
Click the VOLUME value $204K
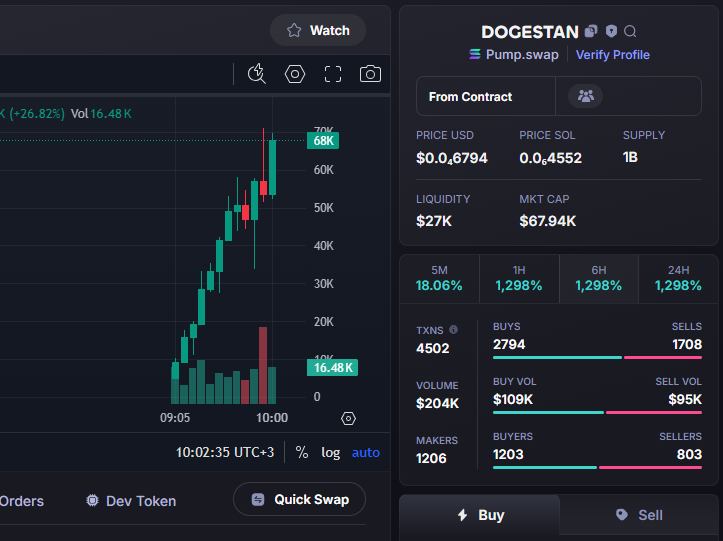pos(437,404)
